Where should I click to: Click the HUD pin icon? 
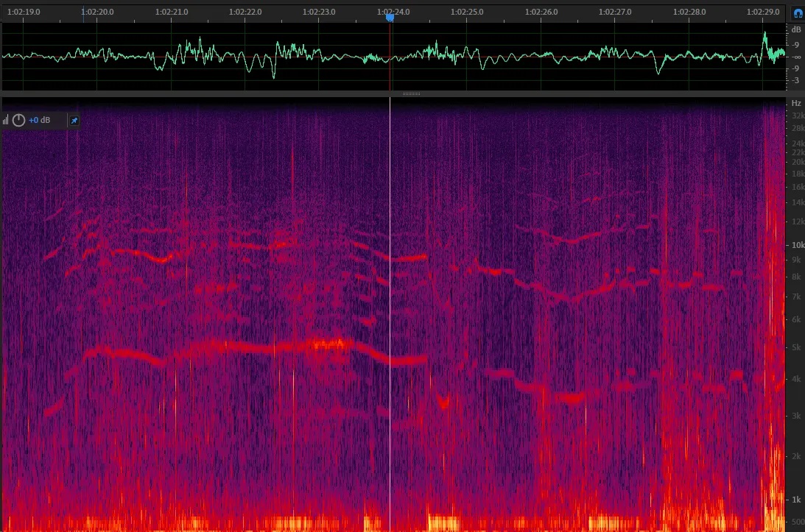click(74, 120)
